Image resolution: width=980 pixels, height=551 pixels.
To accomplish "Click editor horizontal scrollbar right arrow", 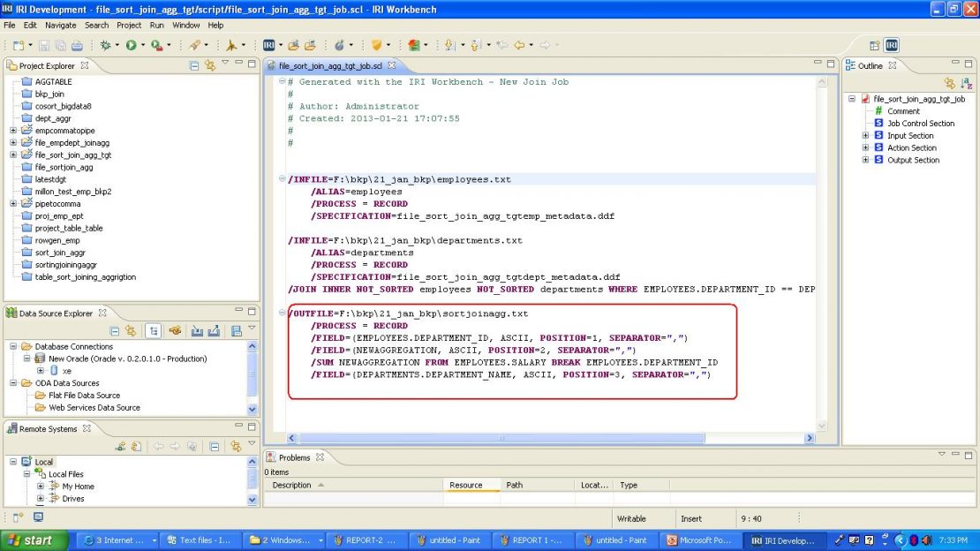I will click(810, 439).
